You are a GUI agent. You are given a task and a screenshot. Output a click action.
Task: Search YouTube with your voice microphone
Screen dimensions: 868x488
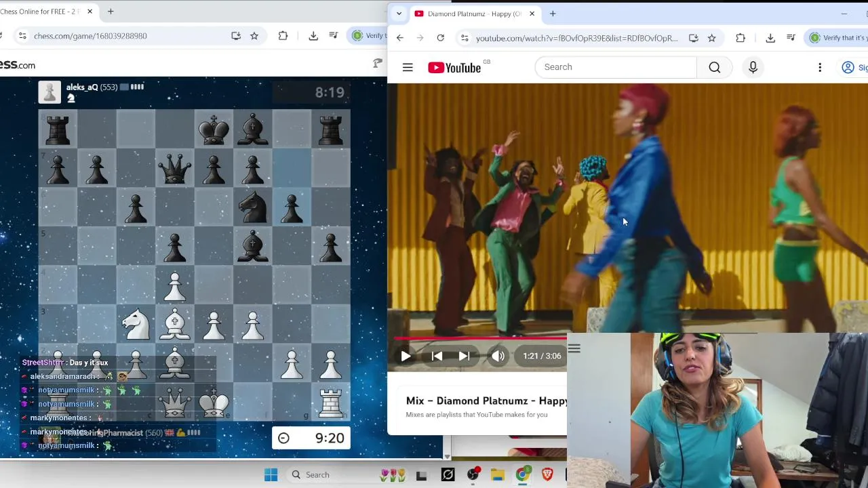[753, 67]
